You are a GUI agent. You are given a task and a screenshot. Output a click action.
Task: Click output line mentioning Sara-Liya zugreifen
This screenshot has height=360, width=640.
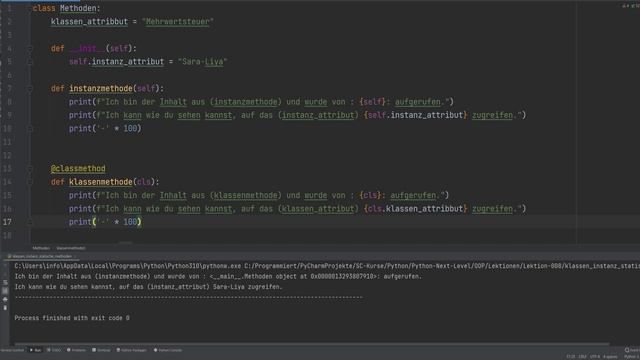point(148,287)
